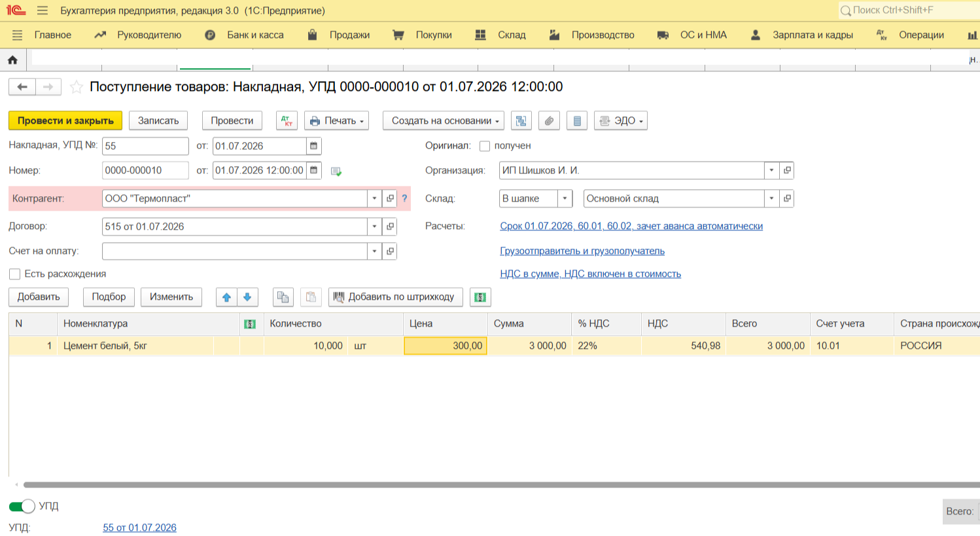Click the Добавить по штрихкоду button
Screen dimensions: 980x536
(396, 297)
